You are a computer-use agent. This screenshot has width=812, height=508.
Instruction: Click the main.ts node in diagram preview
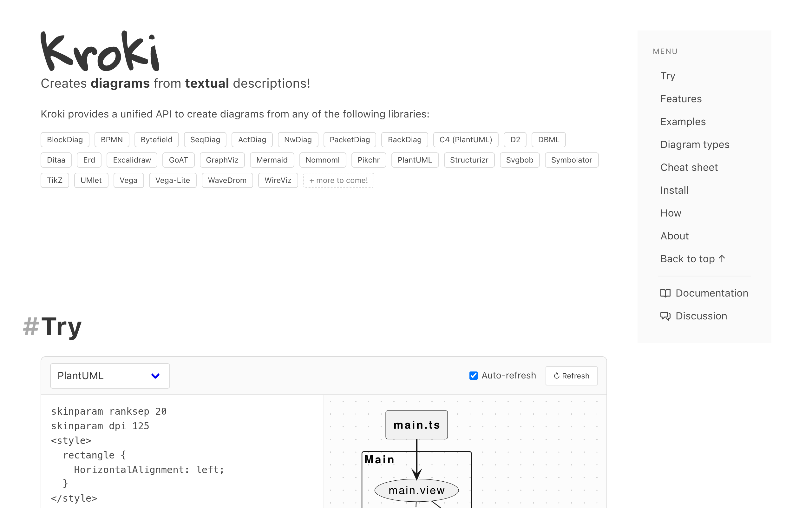(416, 425)
